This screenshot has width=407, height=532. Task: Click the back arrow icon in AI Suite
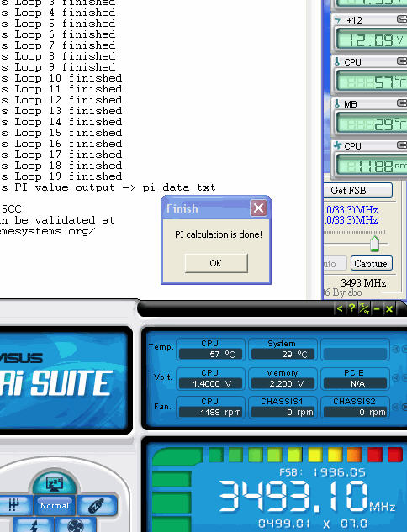pos(340,308)
